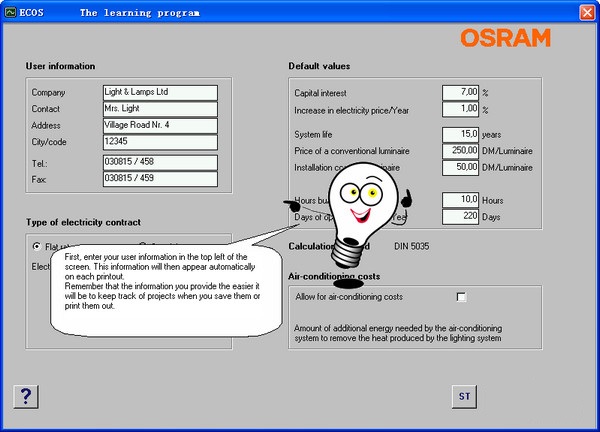
Task: Click the Type of electricity contract heading
Action: pos(83,222)
